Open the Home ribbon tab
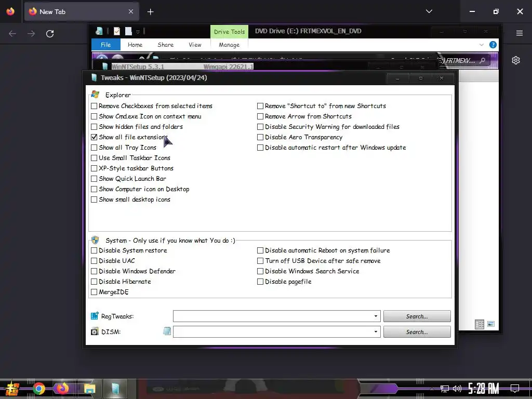This screenshot has height=399, width=532. [x=135, y=45]
